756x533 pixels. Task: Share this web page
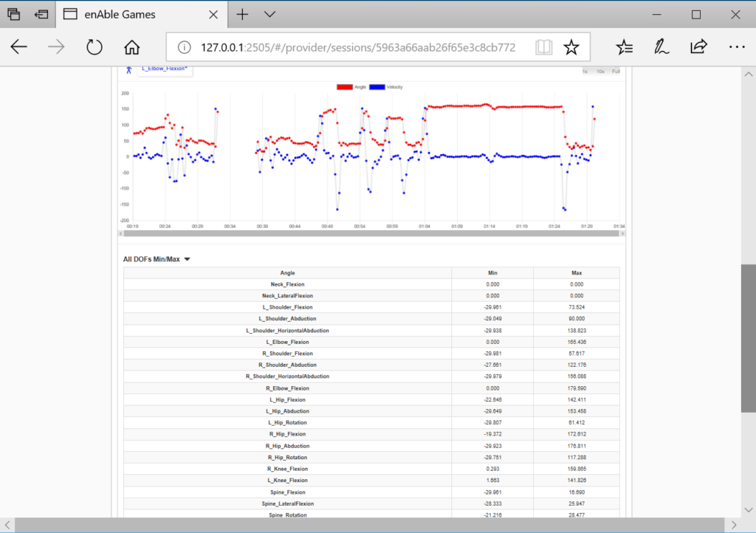click(698, 47)
